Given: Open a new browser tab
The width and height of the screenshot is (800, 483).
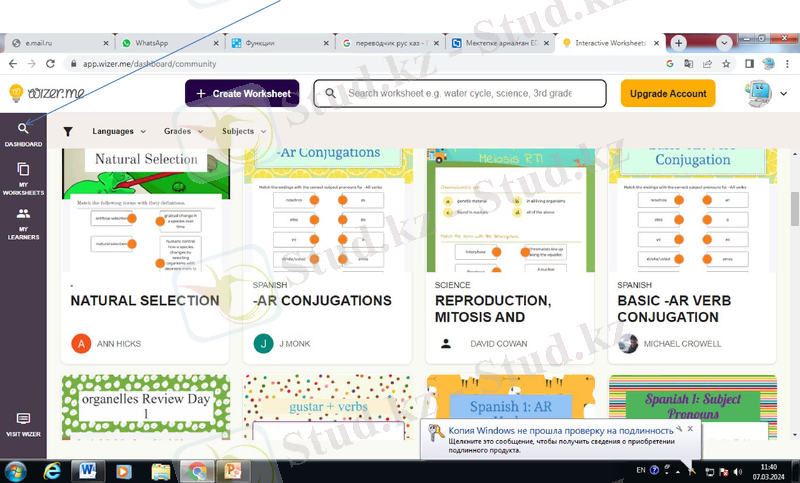Looking at the screenshot, I should pyautogui.click(x=679, y=43).
